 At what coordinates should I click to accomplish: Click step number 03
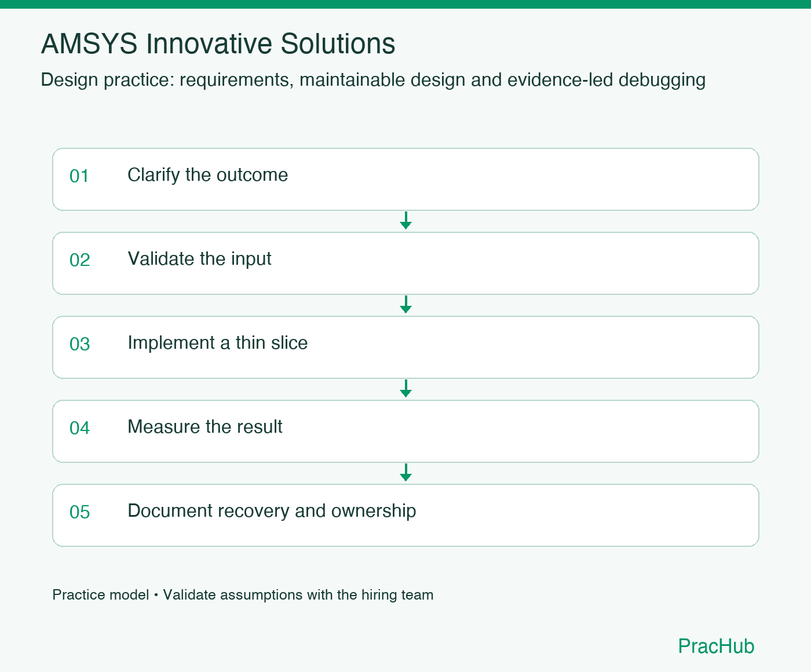click(x=79, y=344)
